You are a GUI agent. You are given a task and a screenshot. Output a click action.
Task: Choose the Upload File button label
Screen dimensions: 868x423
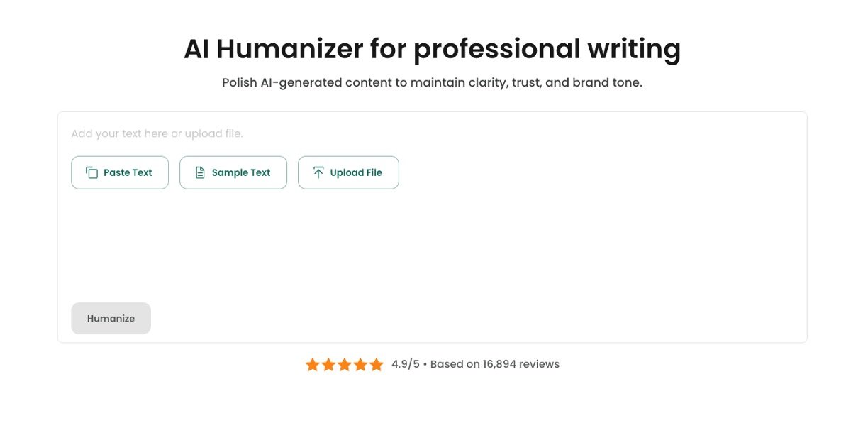click(x=356, y=172)
